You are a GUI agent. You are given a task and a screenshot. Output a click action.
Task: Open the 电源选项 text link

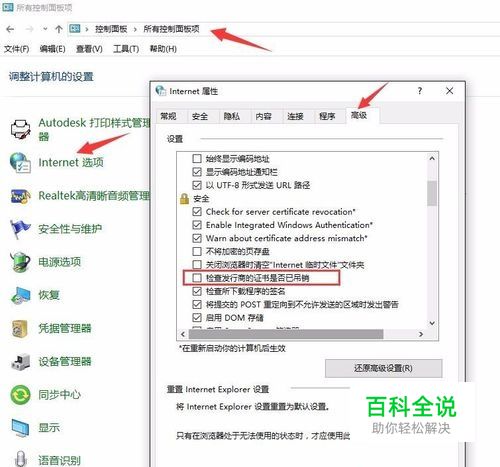[59, 262]
